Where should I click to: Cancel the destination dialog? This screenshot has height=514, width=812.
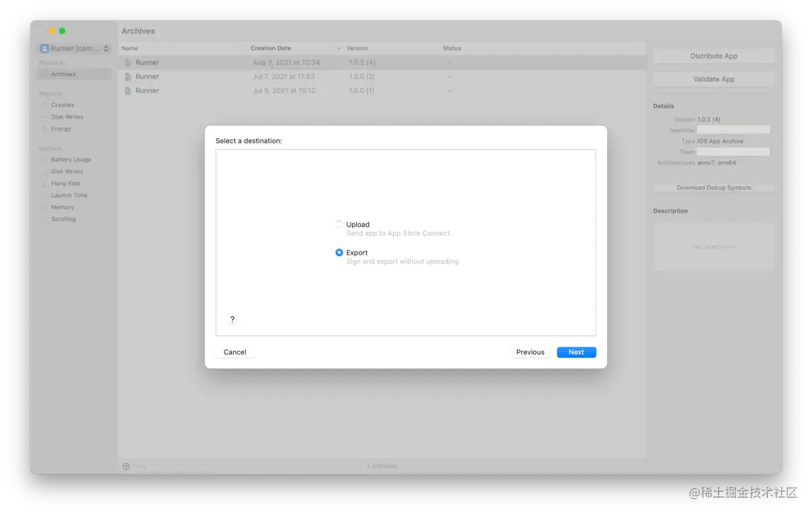coord(235,352)
